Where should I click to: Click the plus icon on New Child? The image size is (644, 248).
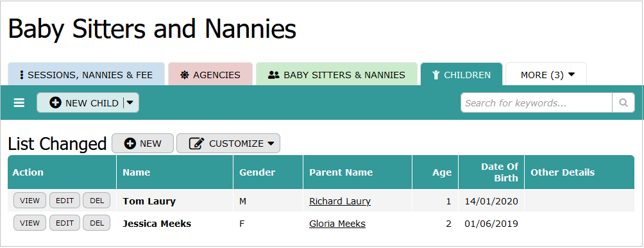(55, 103)
